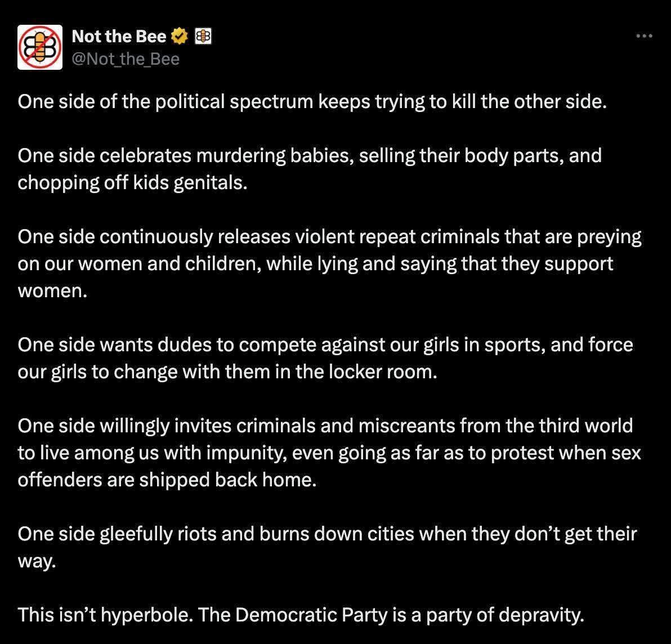Click the line starting "on our women and children"
Viewport: 671px width, 644px height.
(x=315, y=264)
